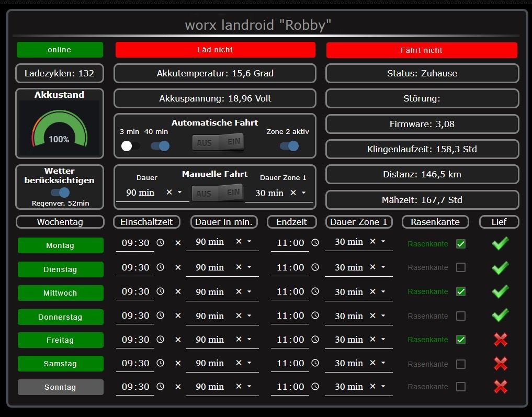Clear Mittwoch's Dauer Zone 1 value
The image size is (532, 417).
(x=372, y=291)
